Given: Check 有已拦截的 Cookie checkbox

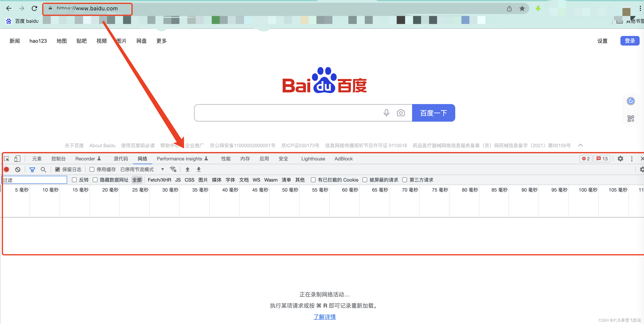Looking at the screenshot, I should point(313,180).
